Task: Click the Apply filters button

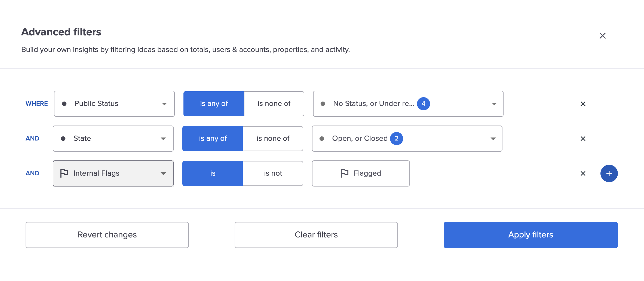Action: [x=530, y=235]
